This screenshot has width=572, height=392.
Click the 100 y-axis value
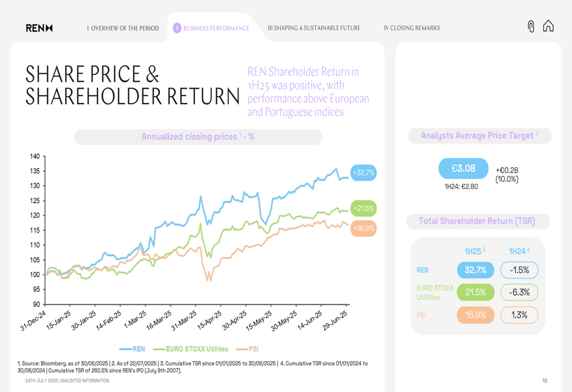[x=35, y=275]
